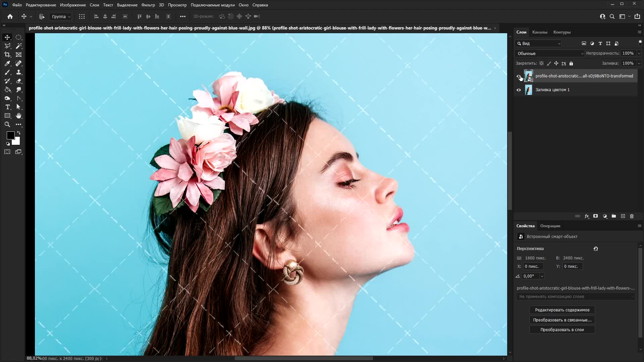Screen dimensions: 644x362
Task: Click the add layer mask icon
Action: [595, 216]
